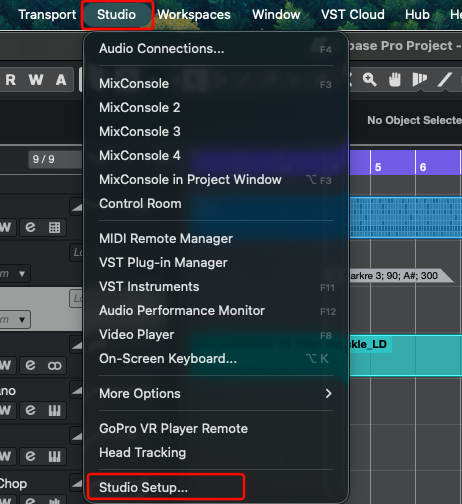Open MixConsole 4
The width and height of the screenshot is (462, 504).
point(216,156)
